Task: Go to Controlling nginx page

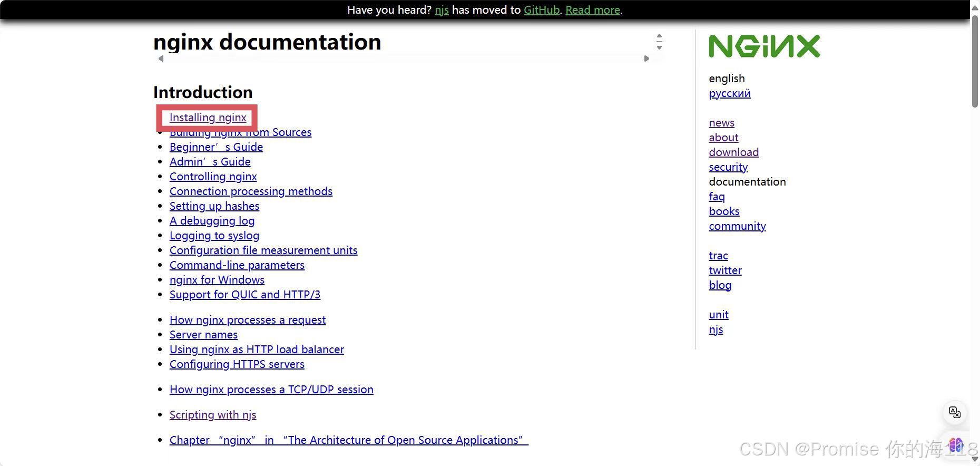Action: (x=213, y=177)
